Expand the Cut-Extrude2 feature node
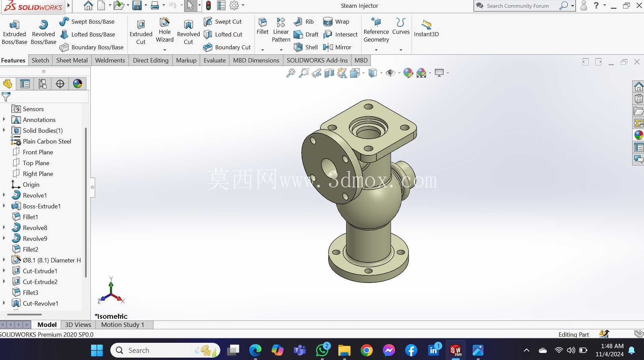This screenshot has height=360, width=644. coord(4,282)
